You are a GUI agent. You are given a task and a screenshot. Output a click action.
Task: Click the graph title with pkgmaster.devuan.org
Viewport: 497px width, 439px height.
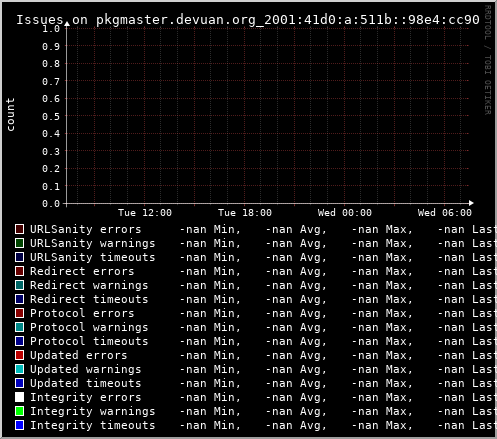click(248, 20)
